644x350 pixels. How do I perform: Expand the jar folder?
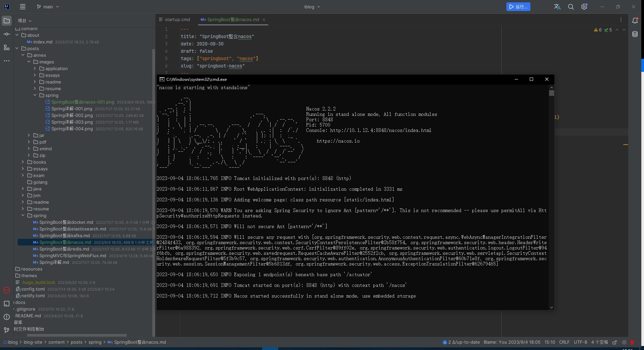(29, 135)
